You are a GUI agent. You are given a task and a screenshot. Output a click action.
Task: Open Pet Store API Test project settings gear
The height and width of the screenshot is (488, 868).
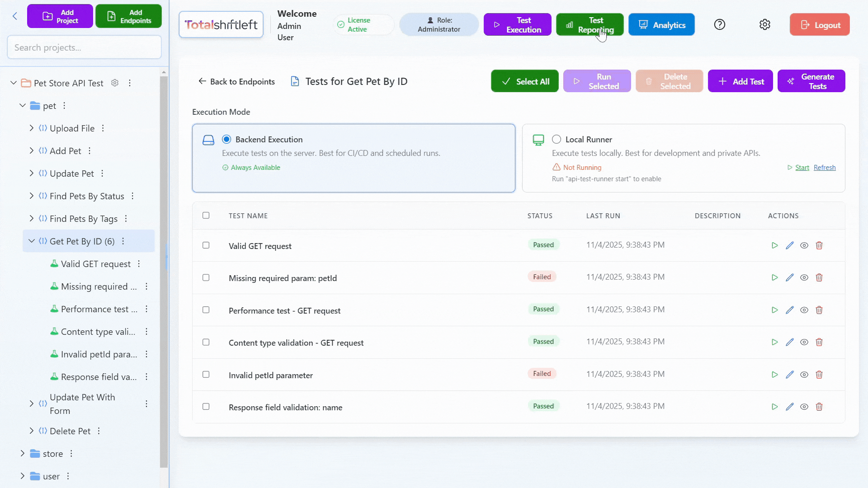pos(115,83)
